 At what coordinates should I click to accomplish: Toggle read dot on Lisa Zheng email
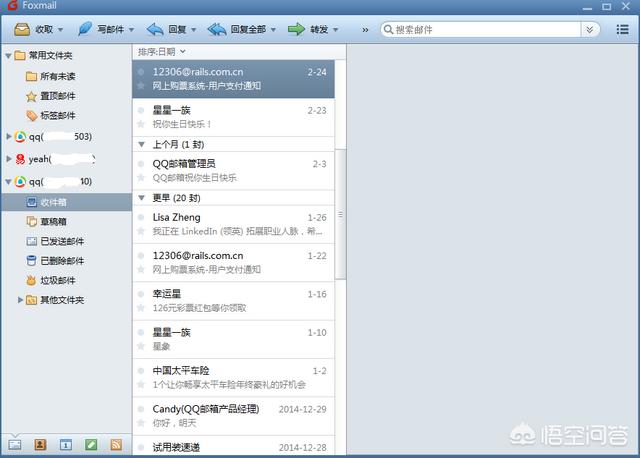141,218
